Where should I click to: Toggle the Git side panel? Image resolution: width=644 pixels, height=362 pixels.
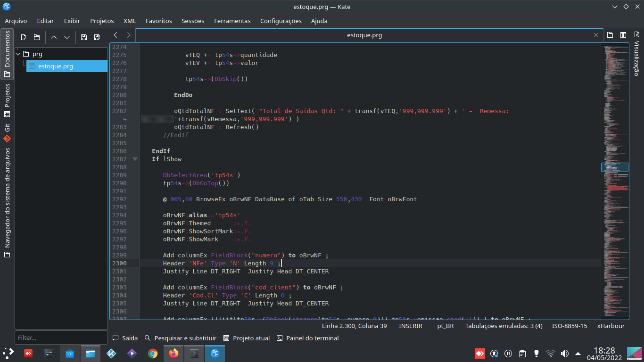click(x=7, y=132)
